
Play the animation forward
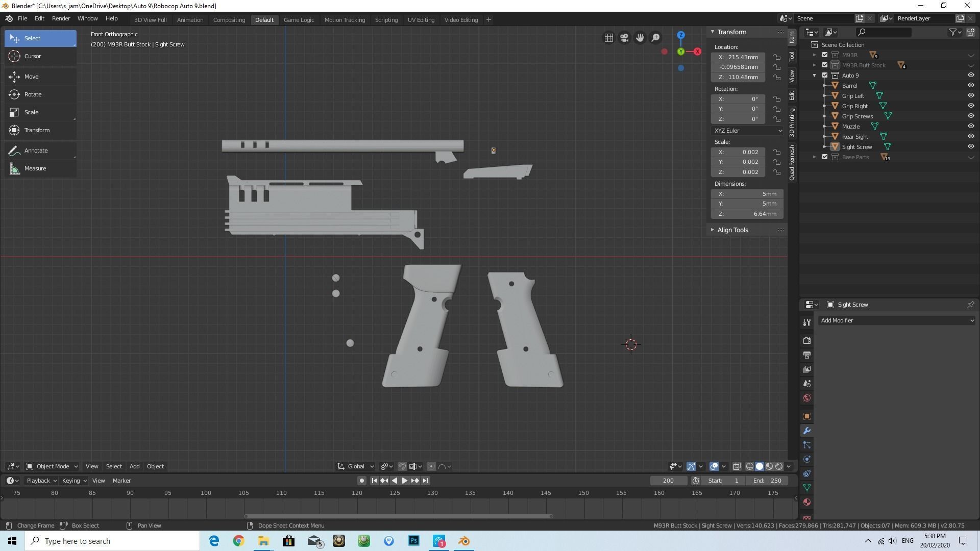click(404, 481)
